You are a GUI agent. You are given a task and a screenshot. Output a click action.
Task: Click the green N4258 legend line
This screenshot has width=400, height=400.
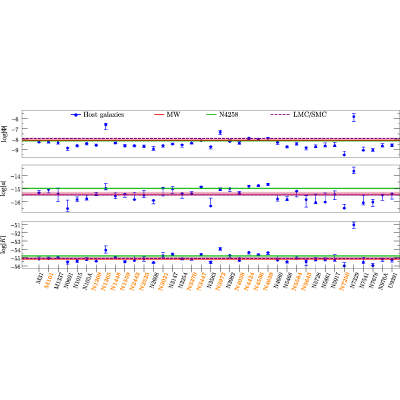tap(212, 115)
